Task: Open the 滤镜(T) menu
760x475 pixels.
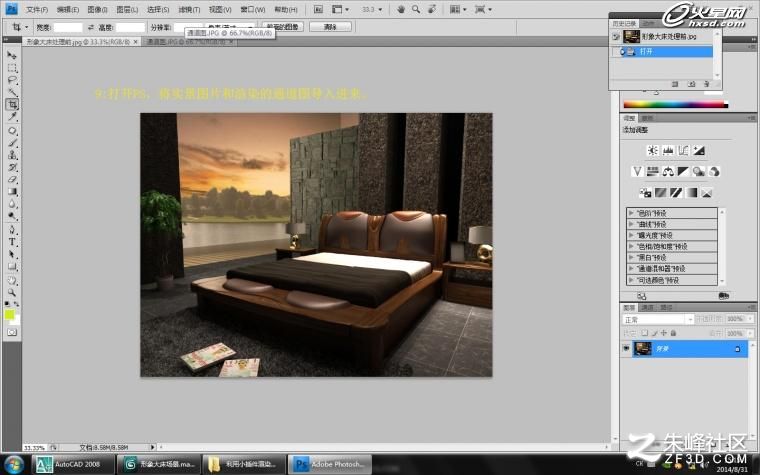Action: coord(189,9)
